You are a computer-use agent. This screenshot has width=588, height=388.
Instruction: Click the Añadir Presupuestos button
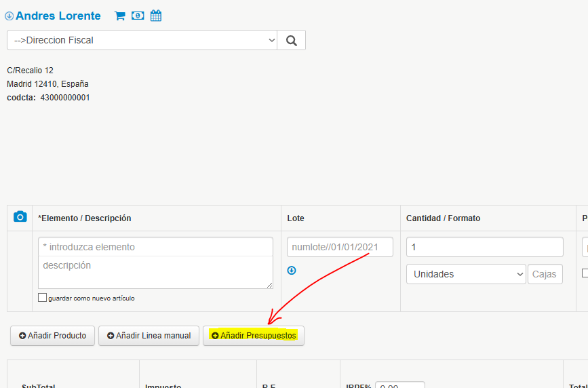(x=254, y=336)
